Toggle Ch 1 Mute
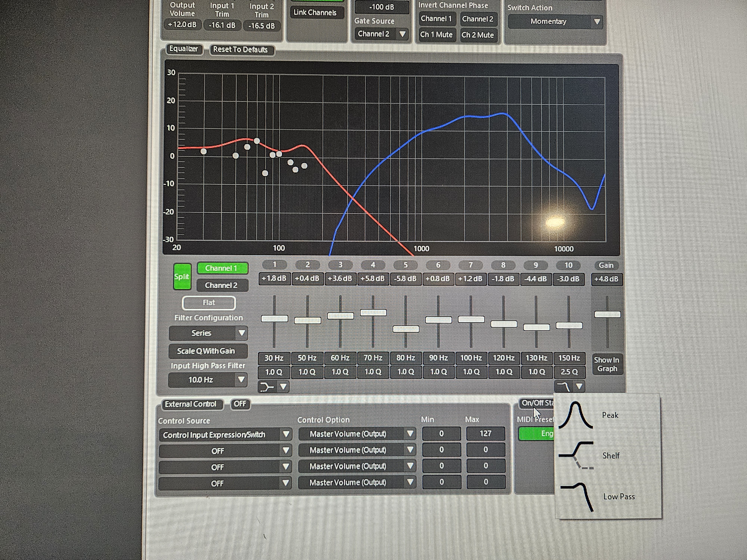Image resolution: width=747 pixels, height=560 pixels. 436,34
